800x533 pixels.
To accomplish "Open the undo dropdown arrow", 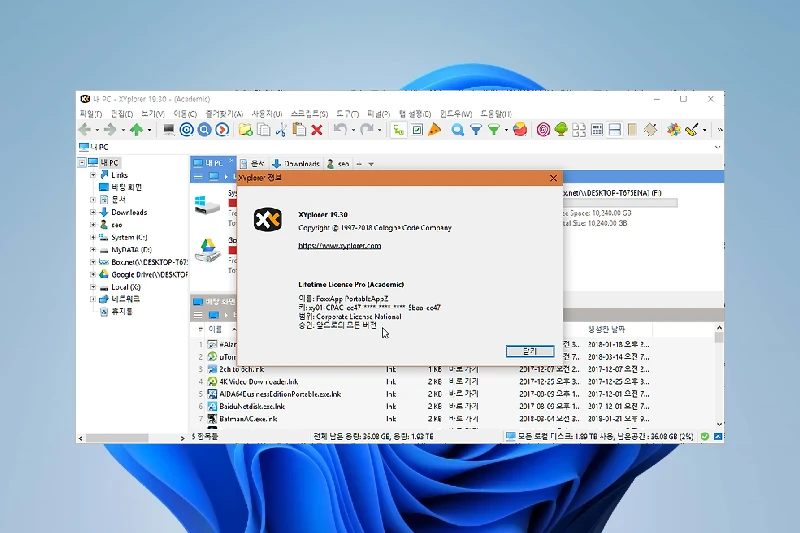I will click(x=353, y=130).
